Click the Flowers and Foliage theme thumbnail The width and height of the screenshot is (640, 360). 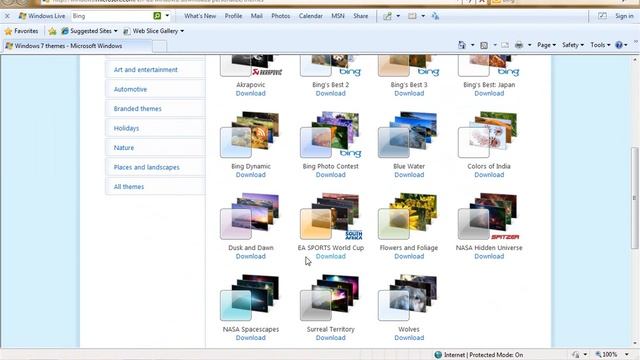pos(408,216)
